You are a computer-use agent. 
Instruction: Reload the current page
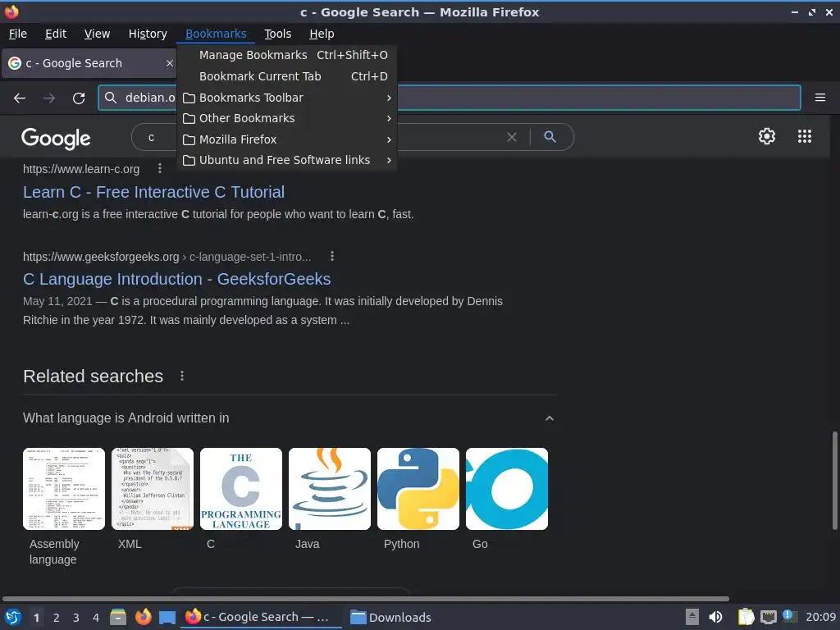click(x=79, y=98)
